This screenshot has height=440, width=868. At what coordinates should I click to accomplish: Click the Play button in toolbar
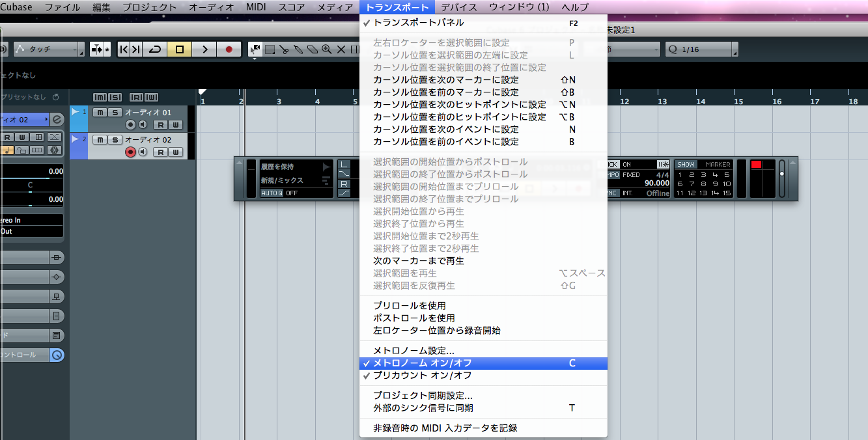[204, 49]
